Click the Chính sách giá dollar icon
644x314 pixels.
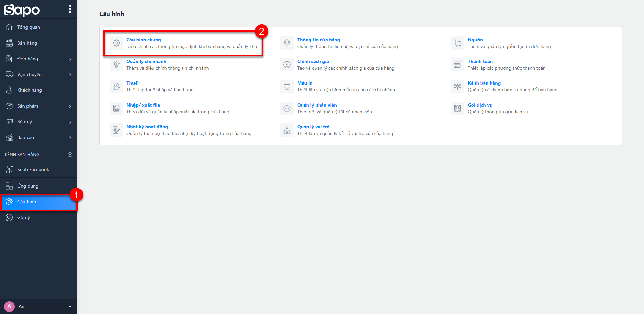[x=287, y=65]
